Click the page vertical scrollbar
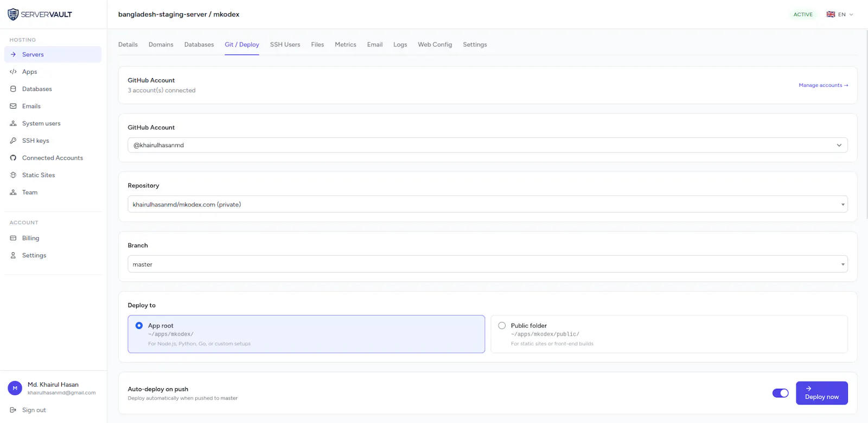 (x=866, y=124)
